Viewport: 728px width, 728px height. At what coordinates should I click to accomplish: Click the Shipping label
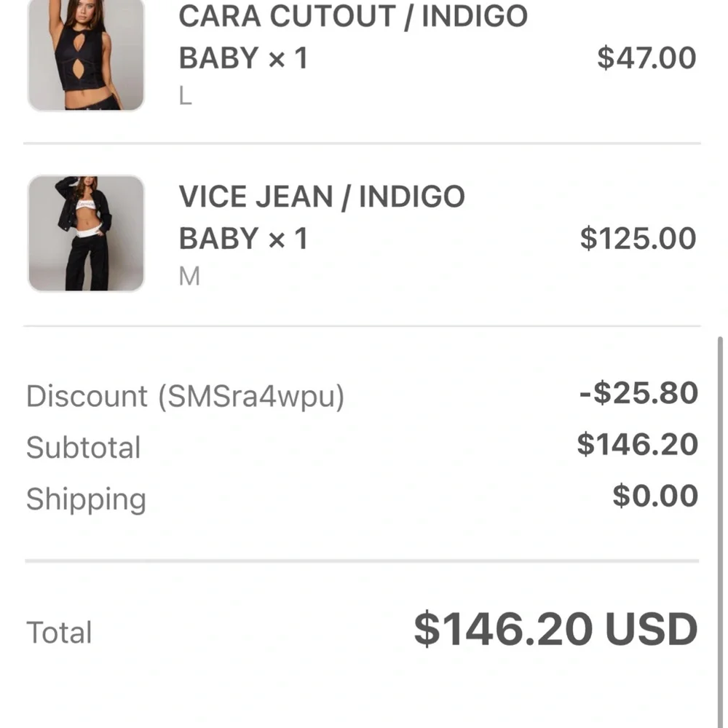point(86,499)
